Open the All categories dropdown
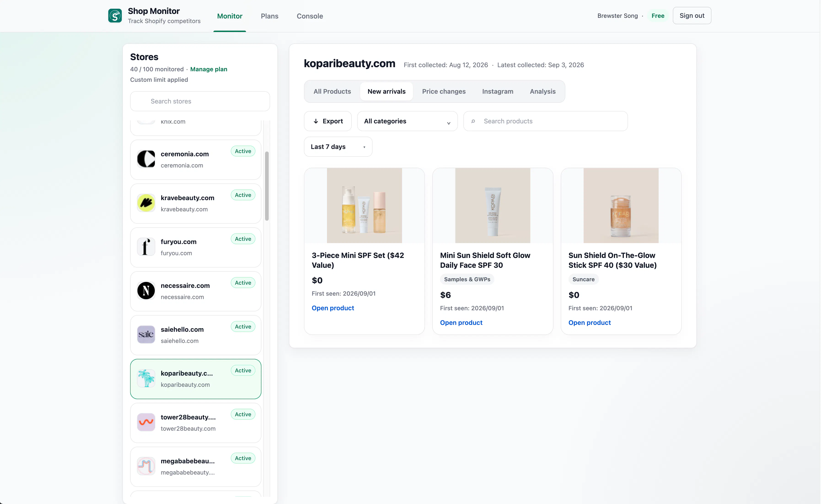 point(407,121)
